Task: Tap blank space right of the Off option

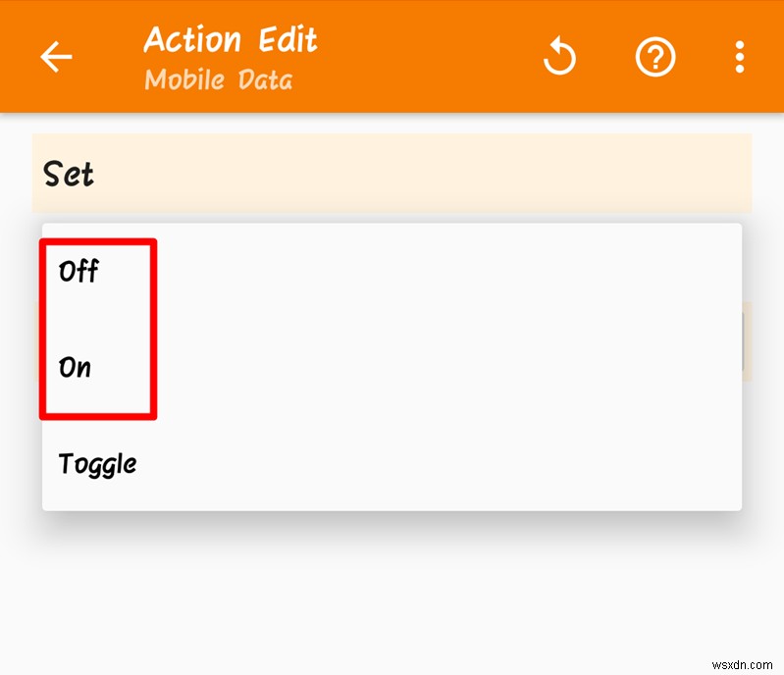Action: [x=442, y=271]
